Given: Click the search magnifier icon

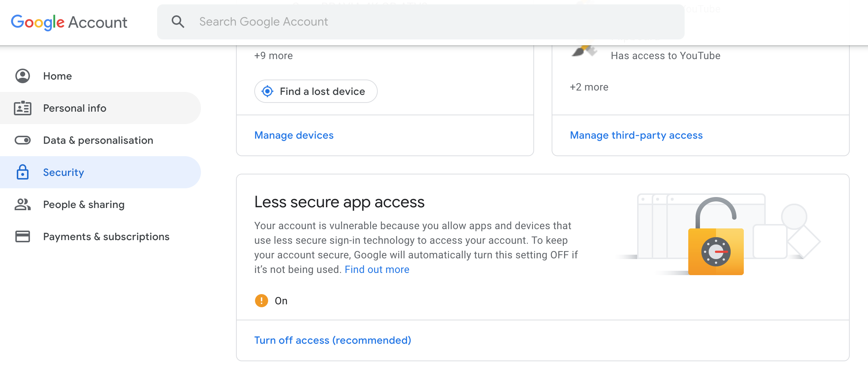Looking at the screenshot, I should click(x=178, y=22).
